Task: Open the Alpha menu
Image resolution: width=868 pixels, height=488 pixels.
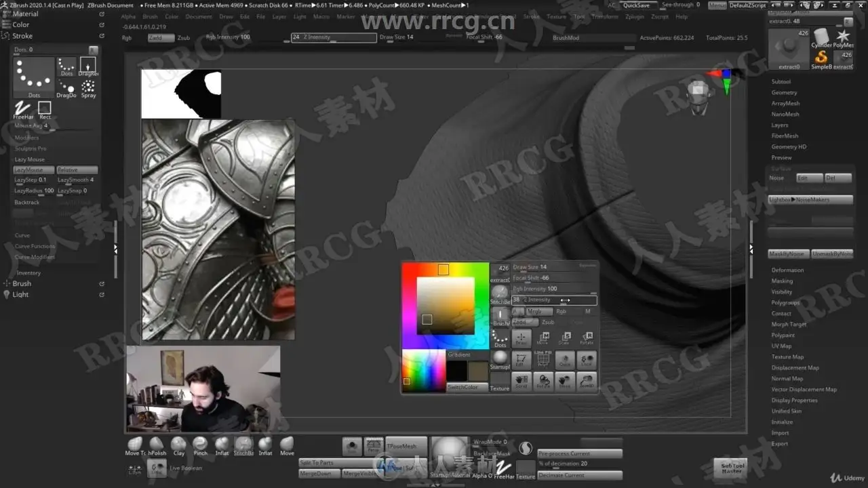Action: coord(128,16)
